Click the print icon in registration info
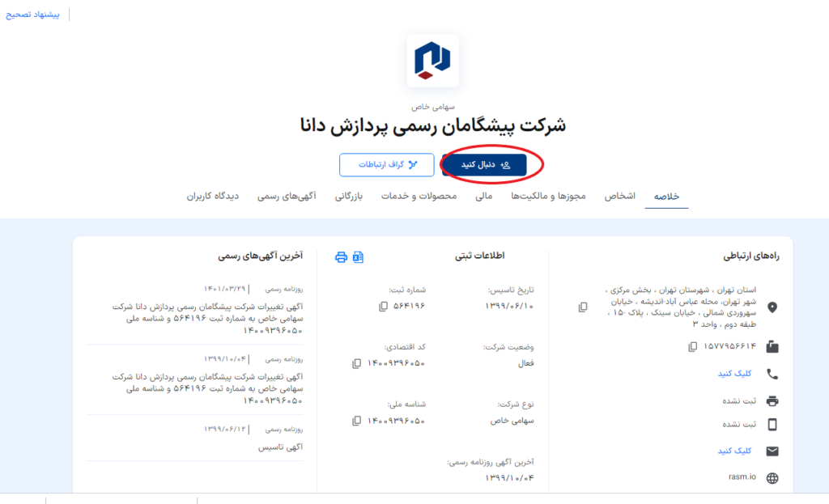 [341, 256]
